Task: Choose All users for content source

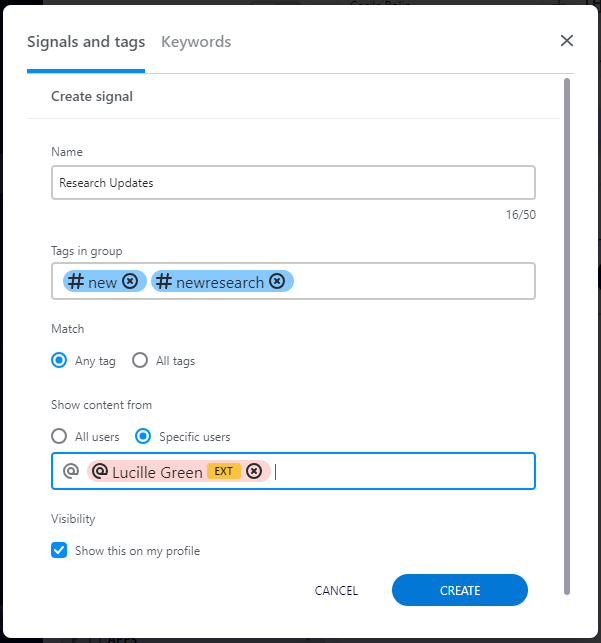Action: [x=59, y=436]
